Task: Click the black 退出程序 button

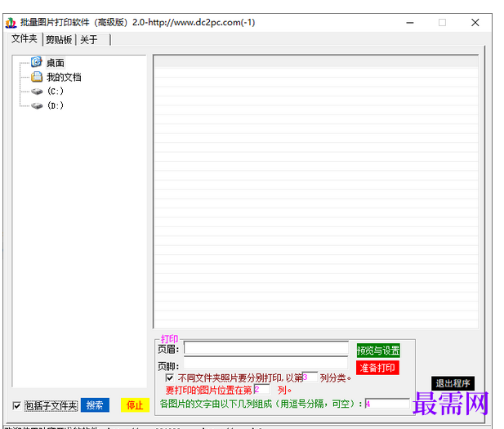Action: (x=453, y=383)
